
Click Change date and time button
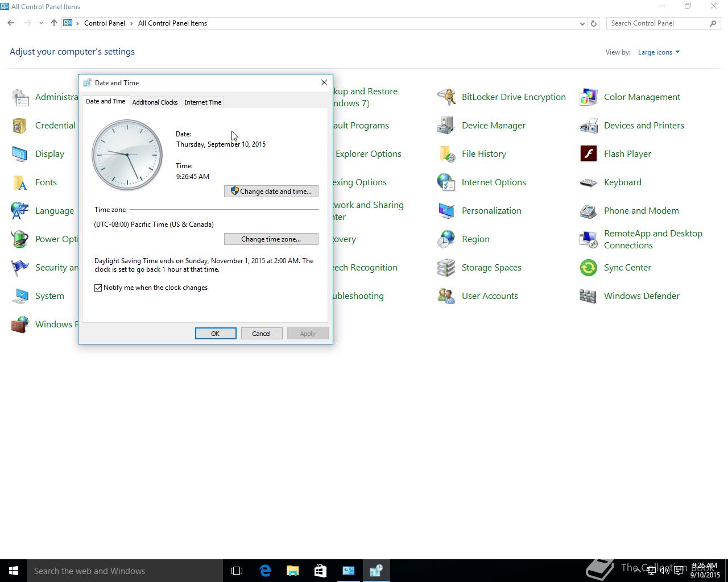(271, 192)
